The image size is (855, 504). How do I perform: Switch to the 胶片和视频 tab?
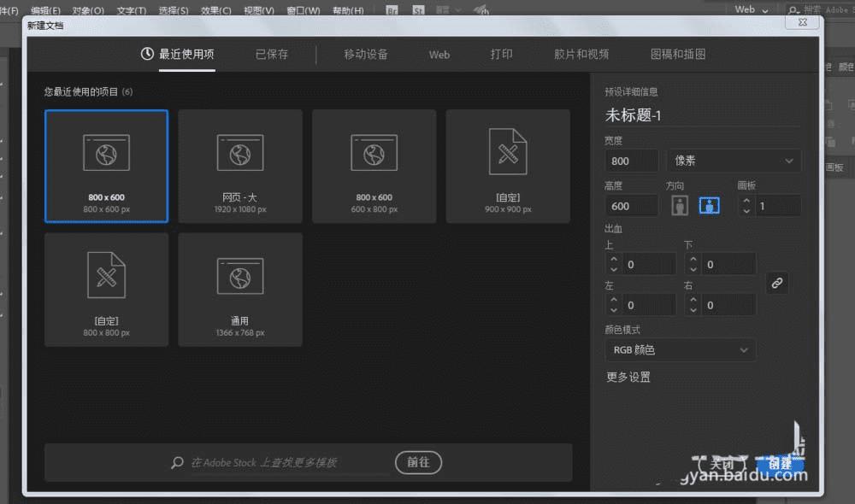[x=581, y=54]
